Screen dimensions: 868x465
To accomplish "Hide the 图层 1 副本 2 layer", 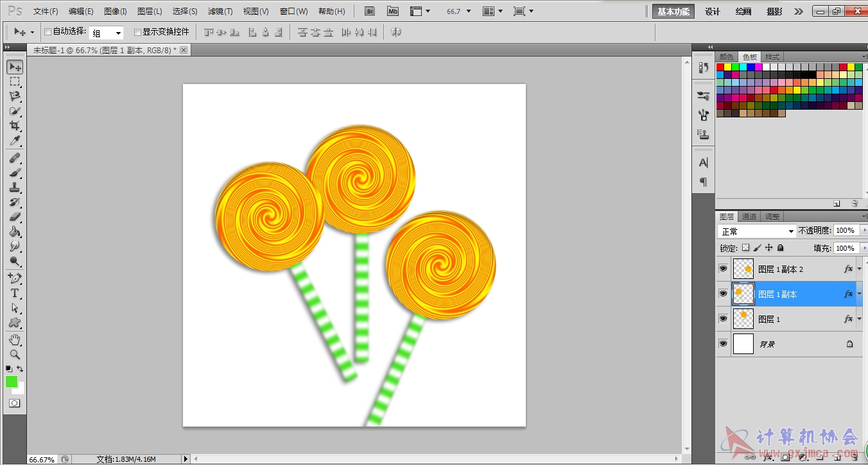I will coord(723,269).
